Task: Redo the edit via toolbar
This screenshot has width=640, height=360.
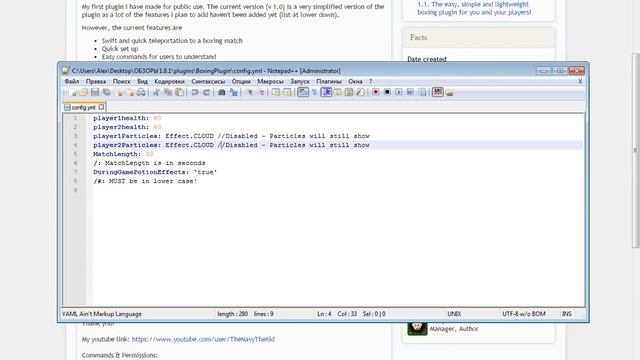Action: coord(207,93)
